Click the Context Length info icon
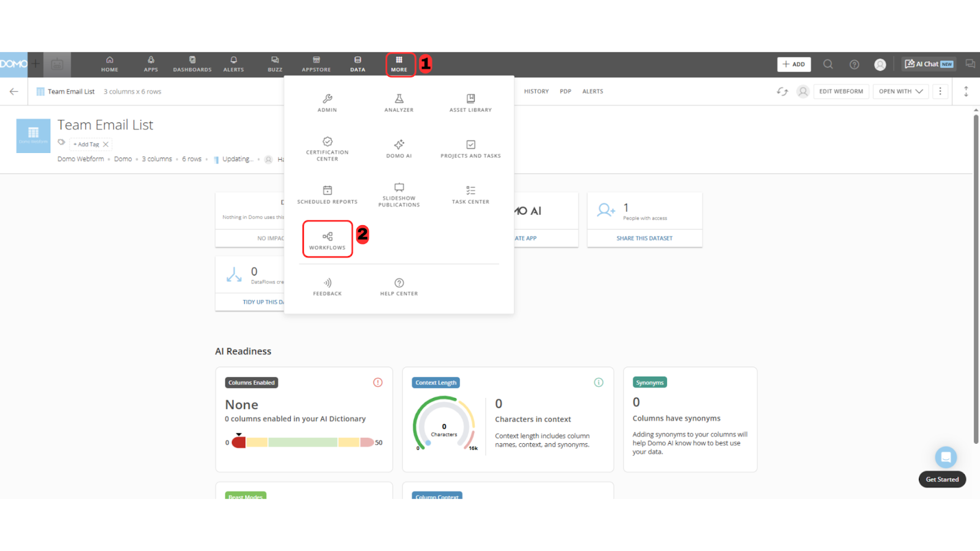The height and width of the screenshot is (551, 980). pos(598,383)
